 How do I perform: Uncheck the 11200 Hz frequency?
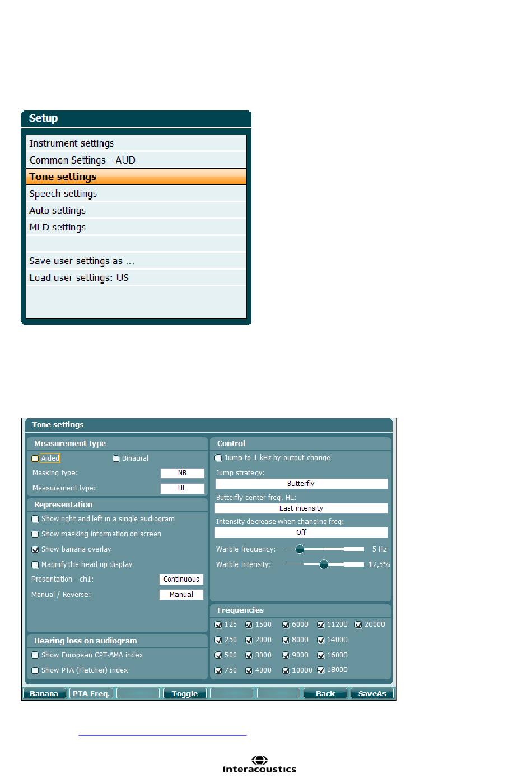coord(321,624)
